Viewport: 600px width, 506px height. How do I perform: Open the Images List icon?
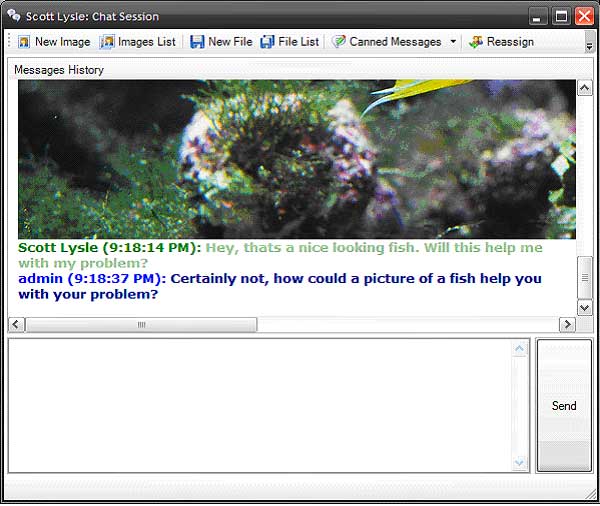coord(107,42)
